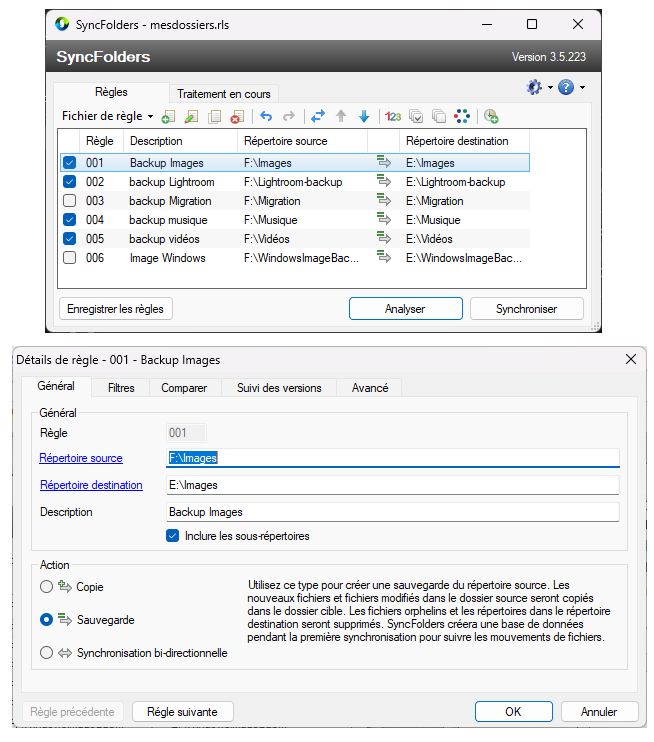The image size is (654, 742).
Task: Click the direction arrow icon for rule 004
Action: 384,219
